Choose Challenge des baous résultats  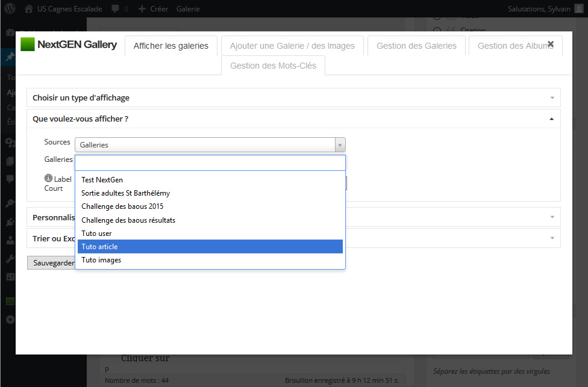point(210,220)
